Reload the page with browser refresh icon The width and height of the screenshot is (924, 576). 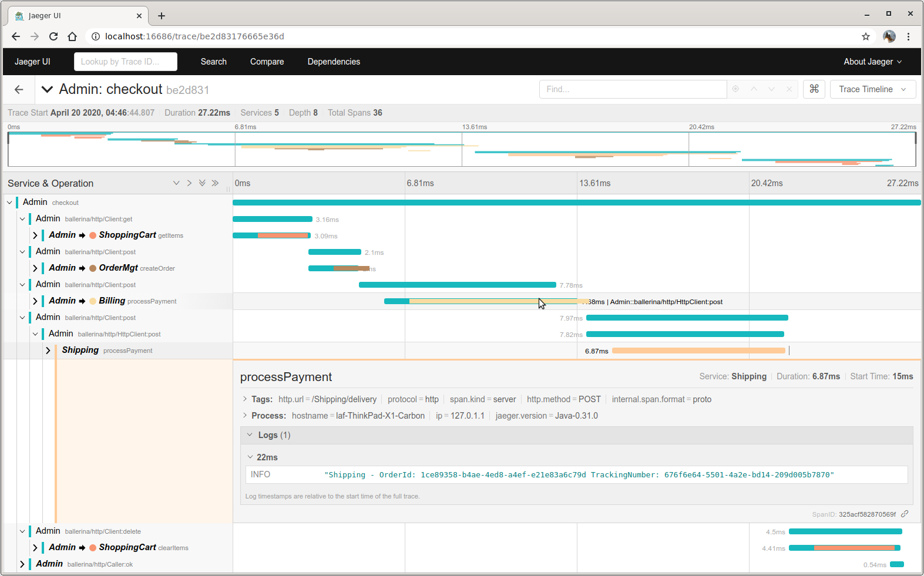[x=53, y=36]
